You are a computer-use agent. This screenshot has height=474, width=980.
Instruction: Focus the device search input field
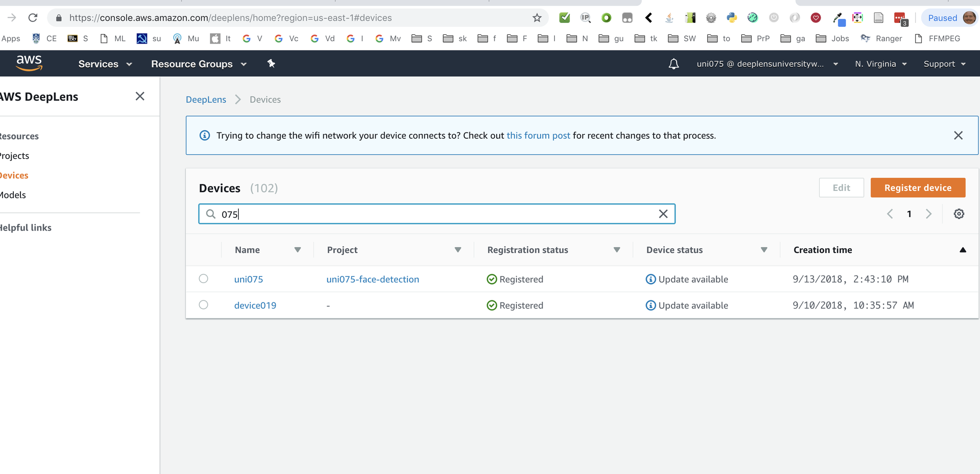pyautogui.click(x=437, y=214)
